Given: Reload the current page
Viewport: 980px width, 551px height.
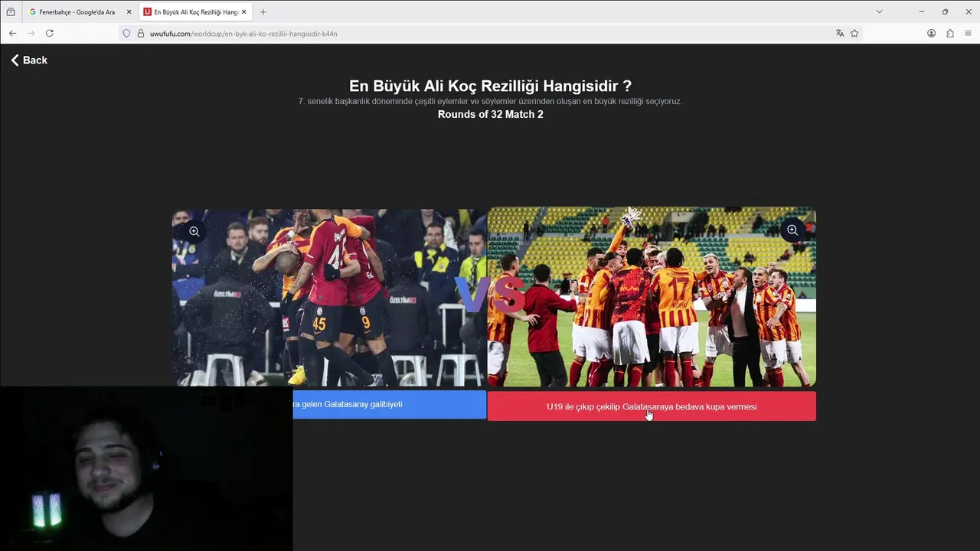Looking at the screenshot, I should pos(50,34).
